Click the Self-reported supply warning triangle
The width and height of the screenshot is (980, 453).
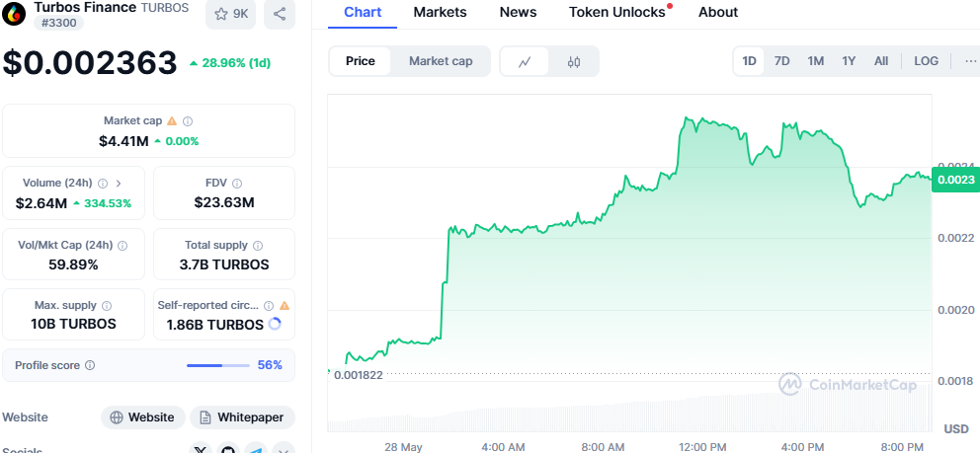[285, 306]
